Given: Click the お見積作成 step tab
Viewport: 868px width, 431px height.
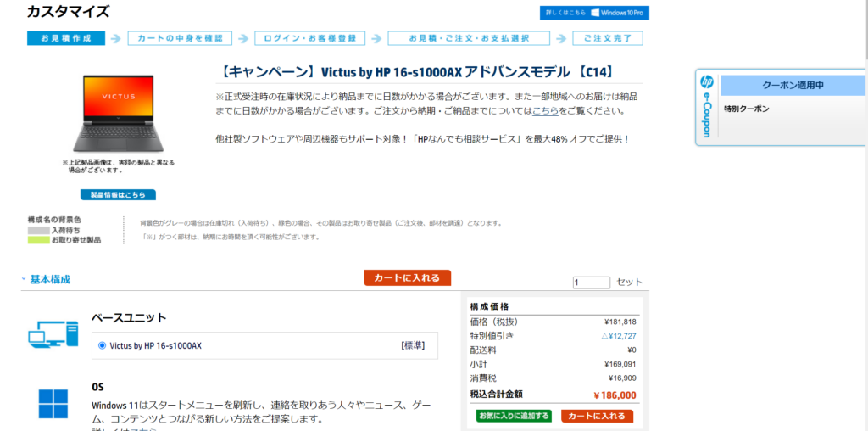Looking at the screenshot, I should coord(66,38).
